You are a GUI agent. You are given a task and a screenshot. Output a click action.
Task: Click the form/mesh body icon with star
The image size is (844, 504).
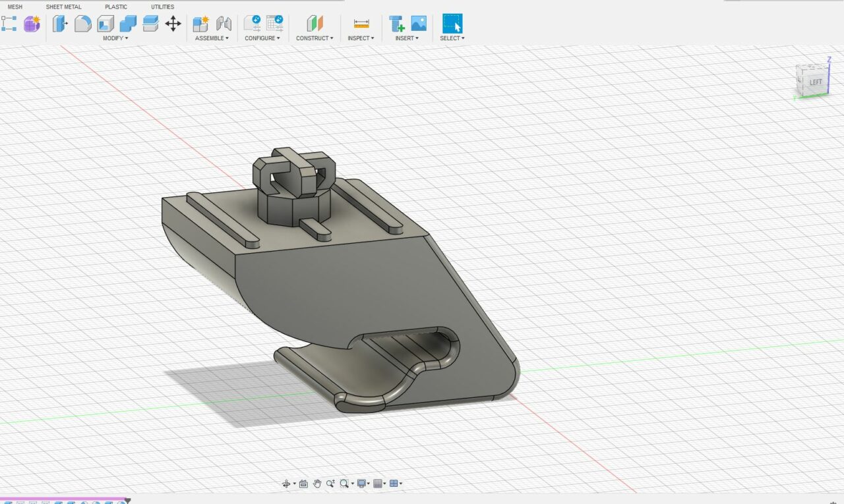pos(32,24)
